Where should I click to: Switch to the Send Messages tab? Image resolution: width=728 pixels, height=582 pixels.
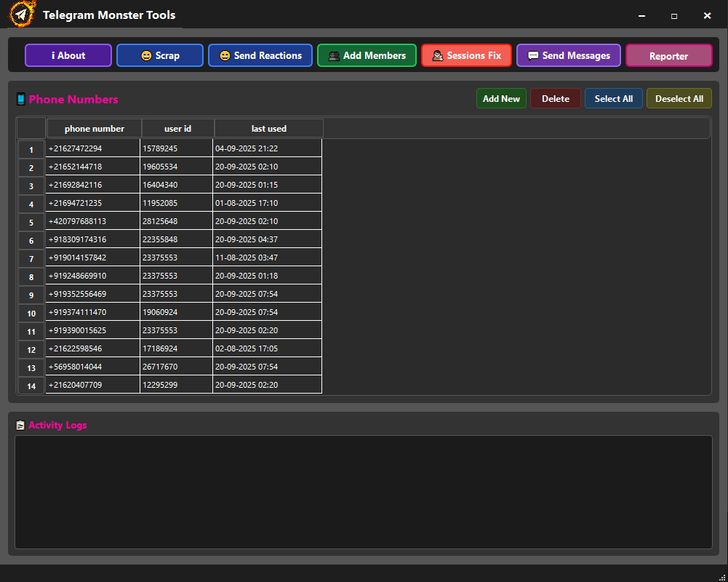(569, 55)
